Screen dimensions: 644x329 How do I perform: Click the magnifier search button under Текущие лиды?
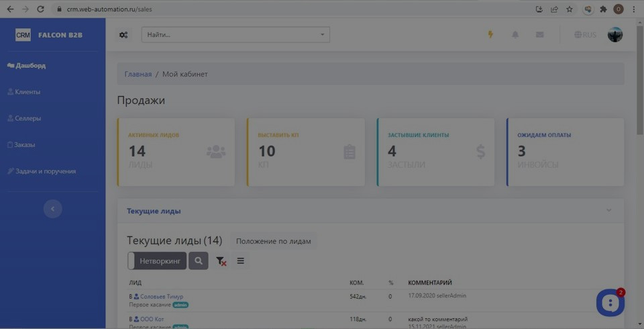(199, 261)
